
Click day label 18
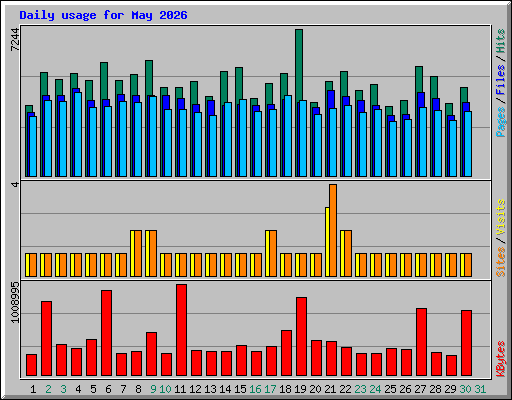[x=285, y=389]
